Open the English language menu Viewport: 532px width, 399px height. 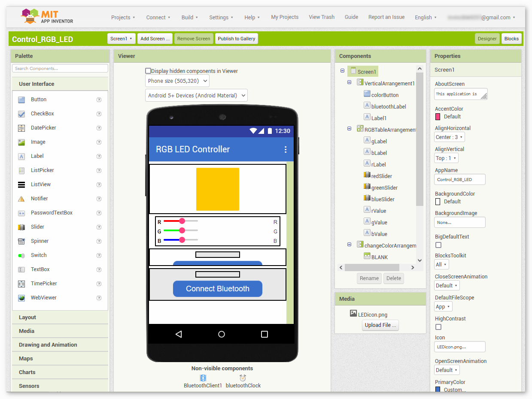coord(426,18)
